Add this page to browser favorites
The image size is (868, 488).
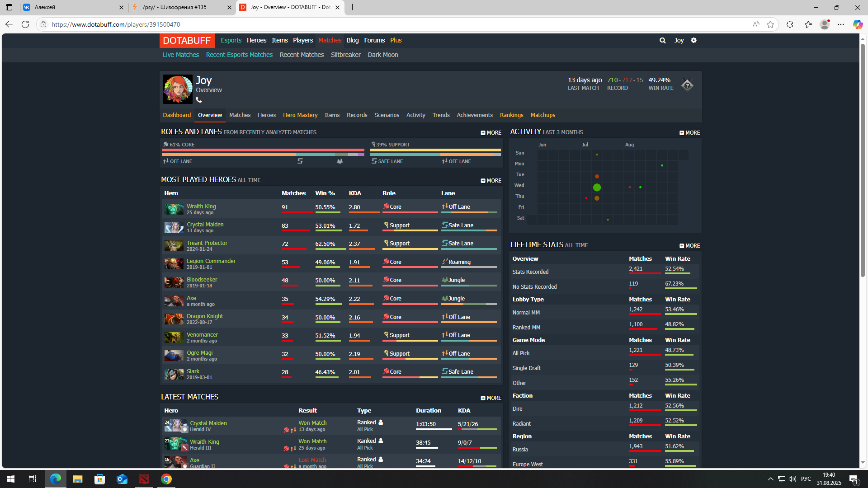coord(770,24)
